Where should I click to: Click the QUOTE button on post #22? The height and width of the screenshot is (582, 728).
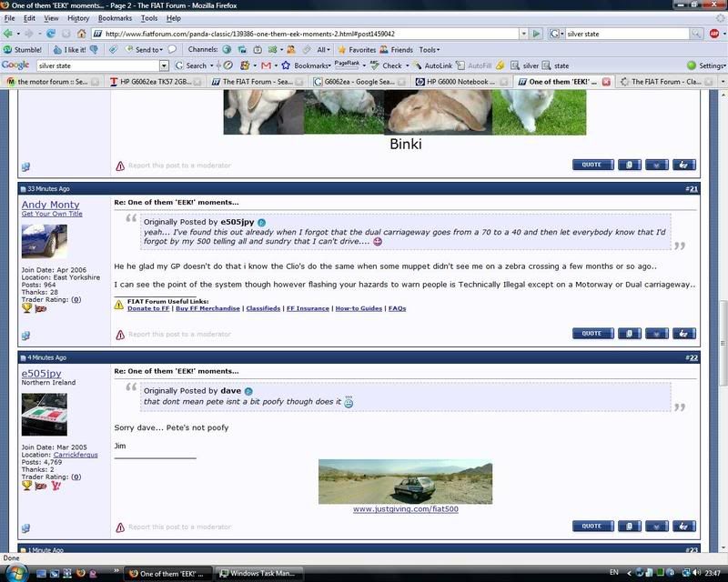coord(593,526)
